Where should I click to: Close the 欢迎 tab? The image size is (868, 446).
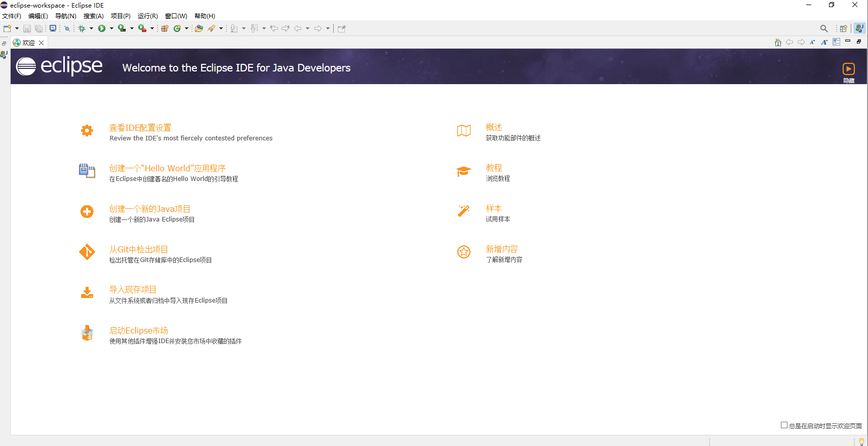(42, 43)
